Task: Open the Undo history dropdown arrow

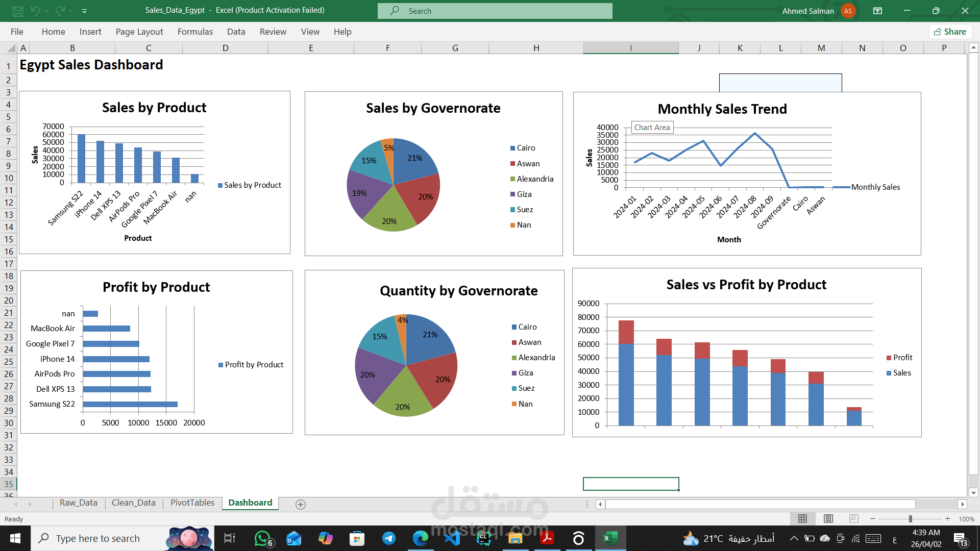Action: (x=46, y=11)
